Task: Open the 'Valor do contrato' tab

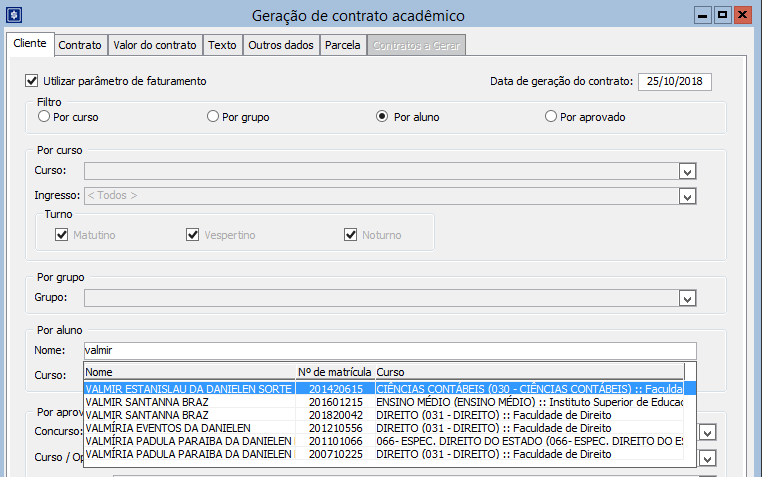Action: tap(155, 45)
